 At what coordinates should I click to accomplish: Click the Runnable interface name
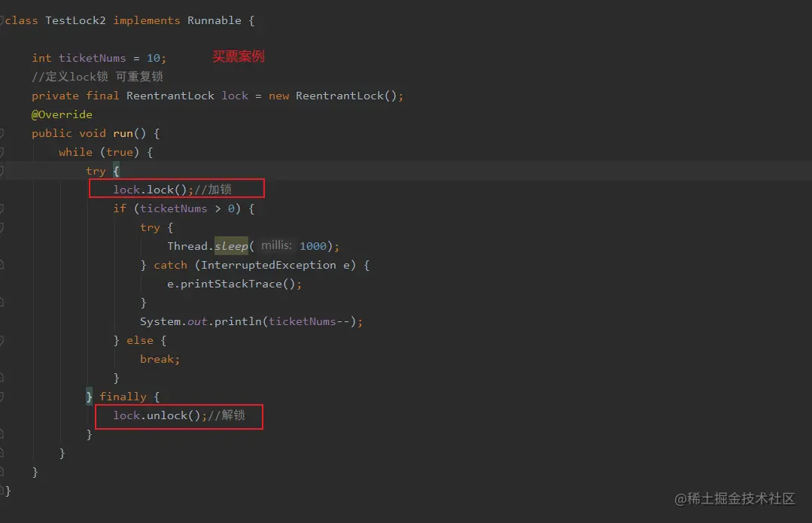214,21
